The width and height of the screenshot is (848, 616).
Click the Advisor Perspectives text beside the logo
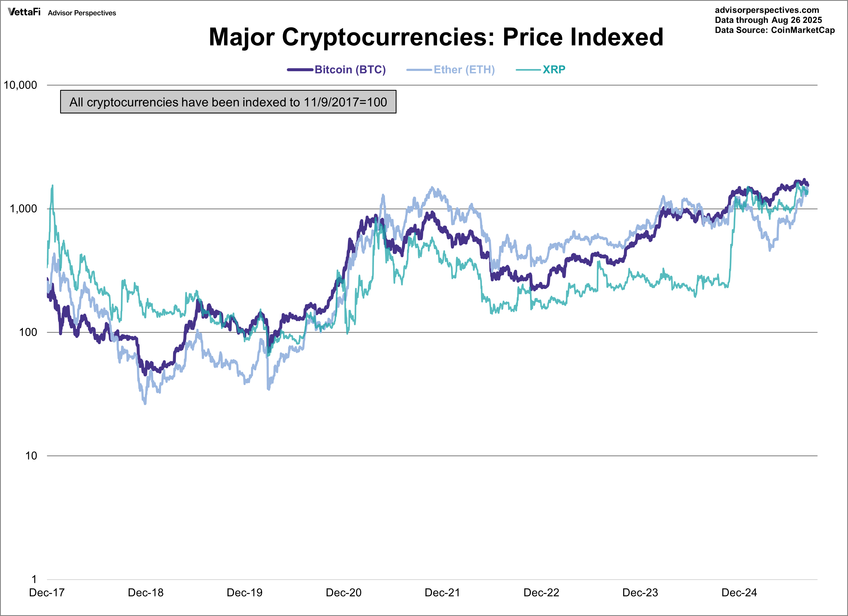pyautogui.click(x=82, y=13)
